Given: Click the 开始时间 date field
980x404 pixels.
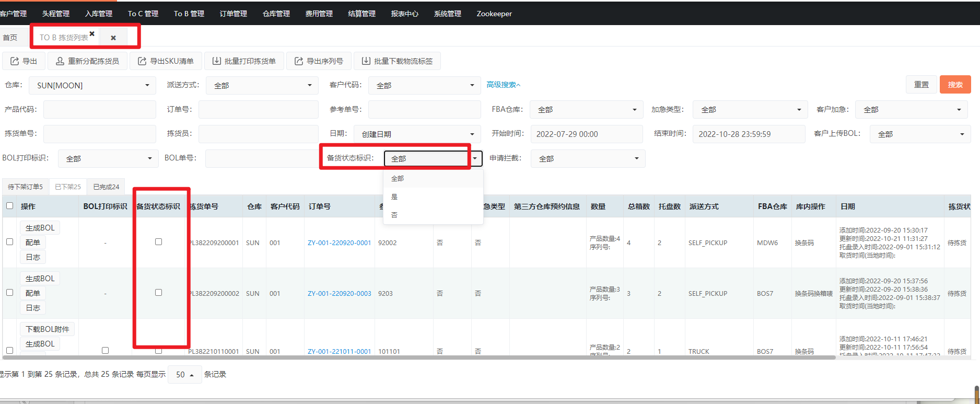Looking at the screenshot, I should (587, 134).
